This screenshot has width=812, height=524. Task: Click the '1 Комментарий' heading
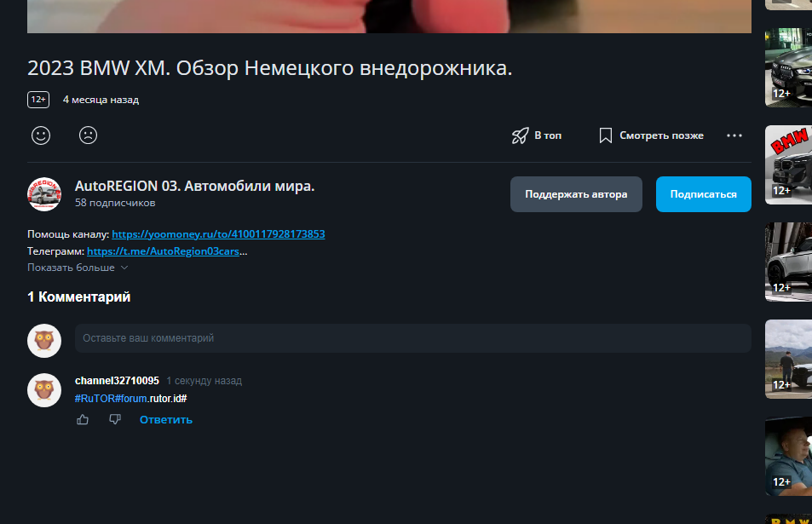tap(78, 297)
